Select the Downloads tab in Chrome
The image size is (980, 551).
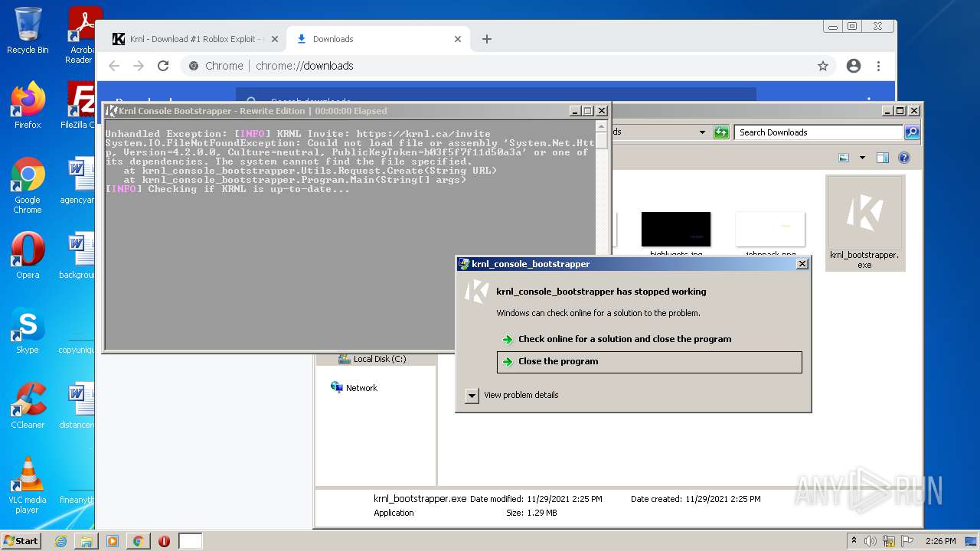tap(377, 39)
